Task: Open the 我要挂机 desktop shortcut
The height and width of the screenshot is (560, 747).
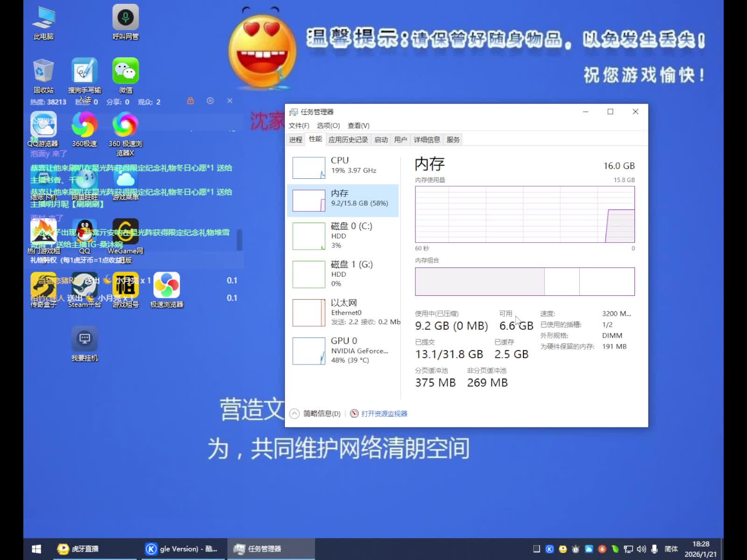Action: click(85, 340)
